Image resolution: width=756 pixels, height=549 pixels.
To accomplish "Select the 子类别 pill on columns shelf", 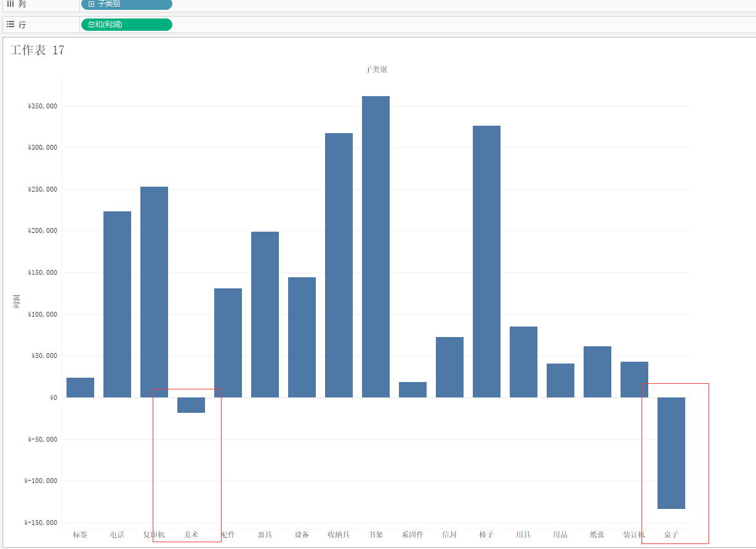I will coord(126,4).
